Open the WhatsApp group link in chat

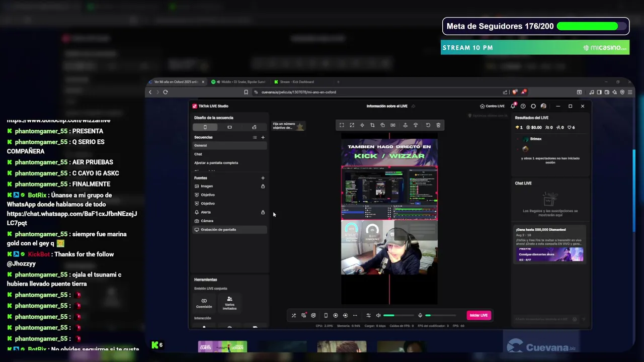click(x=72, y=218)
